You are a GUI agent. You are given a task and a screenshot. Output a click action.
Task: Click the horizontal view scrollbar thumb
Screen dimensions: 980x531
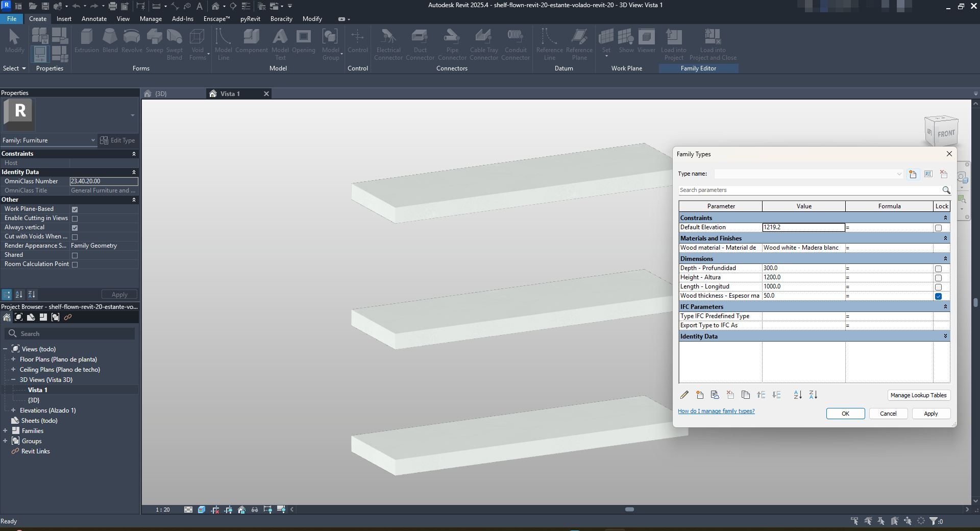pos(629,510)
